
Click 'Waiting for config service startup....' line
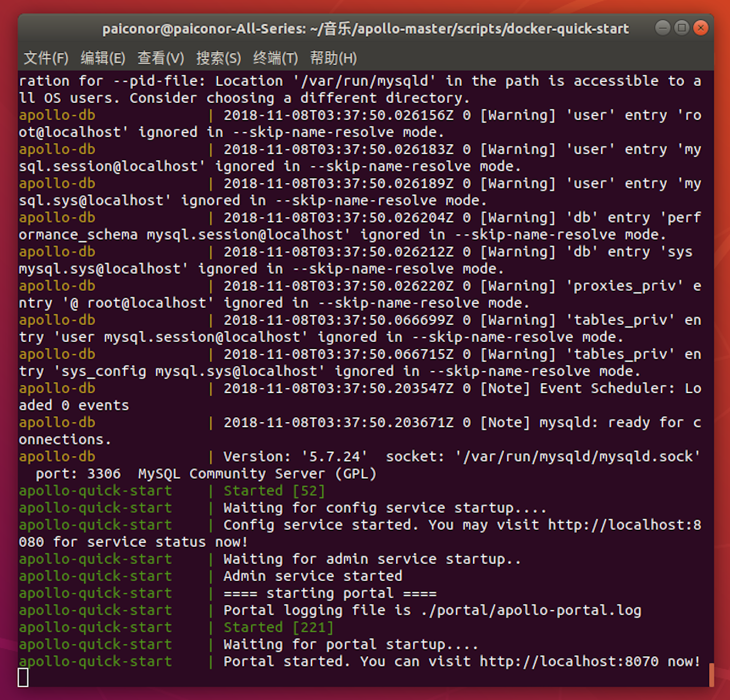pyautogui.click(x=386, y=508)
